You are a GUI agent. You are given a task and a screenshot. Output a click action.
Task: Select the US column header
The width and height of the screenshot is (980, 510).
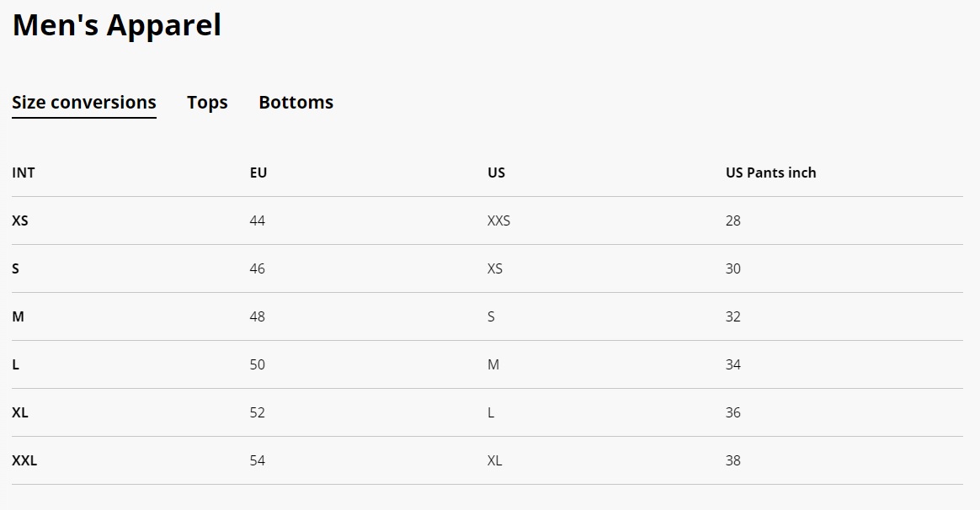496,173
